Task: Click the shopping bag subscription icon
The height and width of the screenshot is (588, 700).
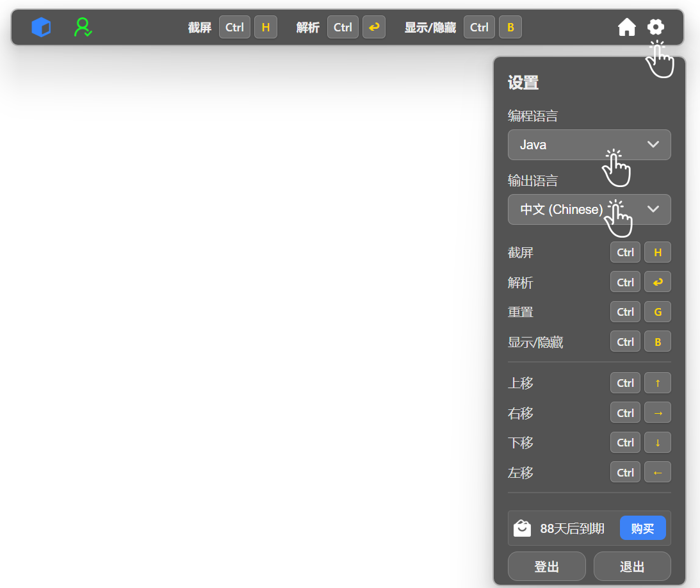Action: pos(523,528)
